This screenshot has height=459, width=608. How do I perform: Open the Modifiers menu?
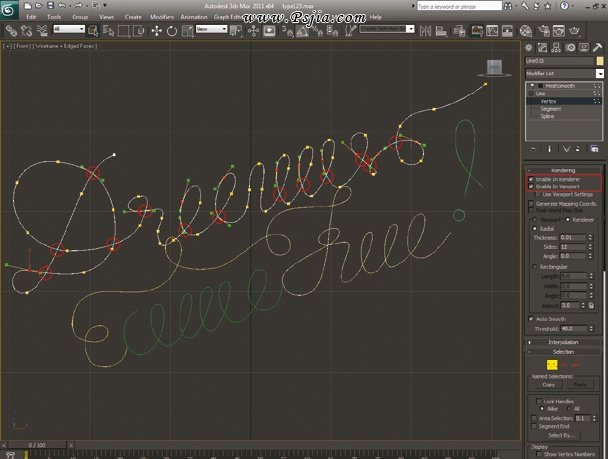point(162,17)
